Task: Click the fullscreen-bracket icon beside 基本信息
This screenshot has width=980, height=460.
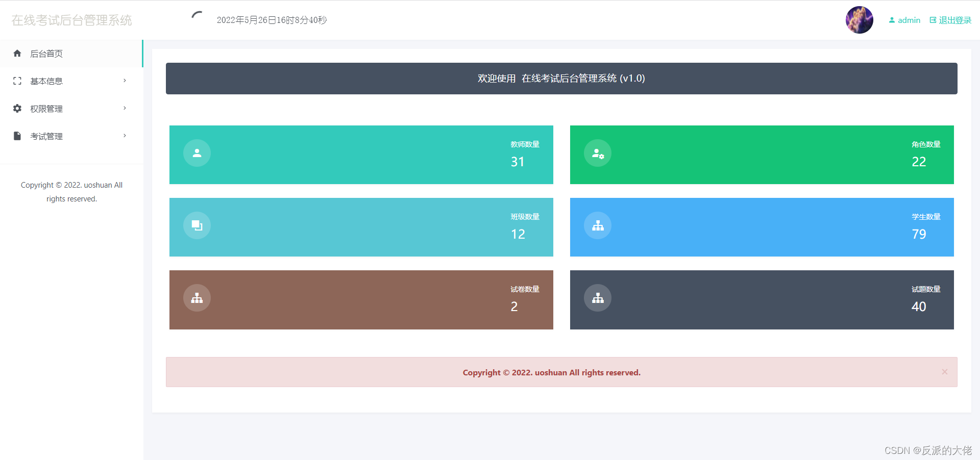Action: [x=17, y=81]
